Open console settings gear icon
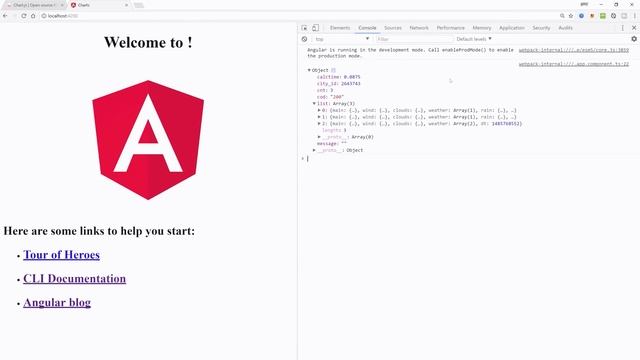The image size is (640, 360). [634, 39]
